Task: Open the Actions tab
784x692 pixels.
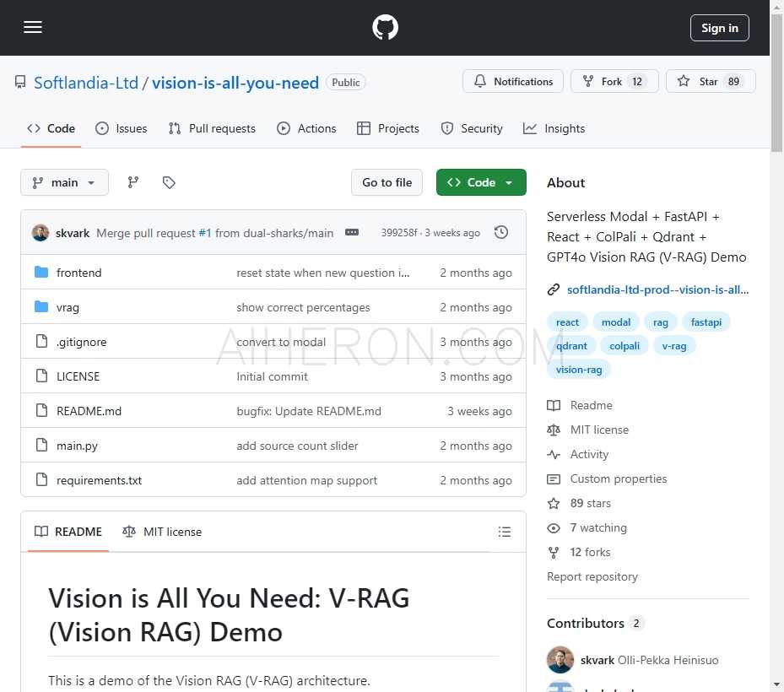Action: [x=306, y=128]
